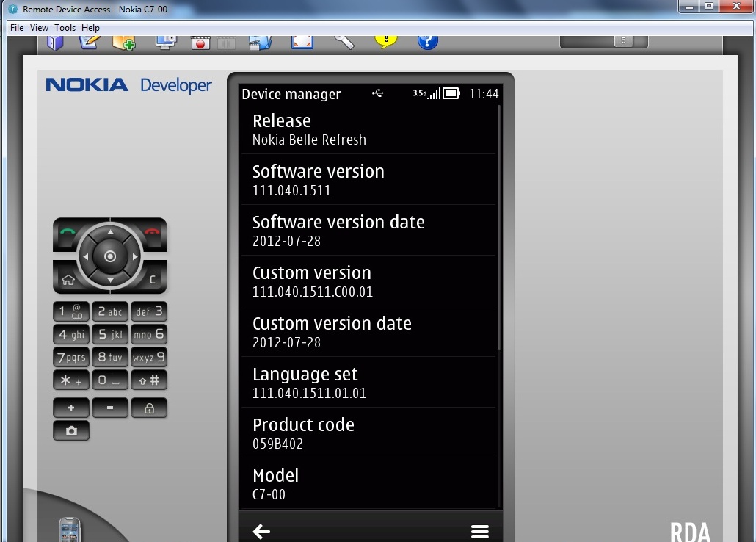This screenshot has height=542, width=756.
Task: Click the Nokia Developer logo
Action: (128, 85)
